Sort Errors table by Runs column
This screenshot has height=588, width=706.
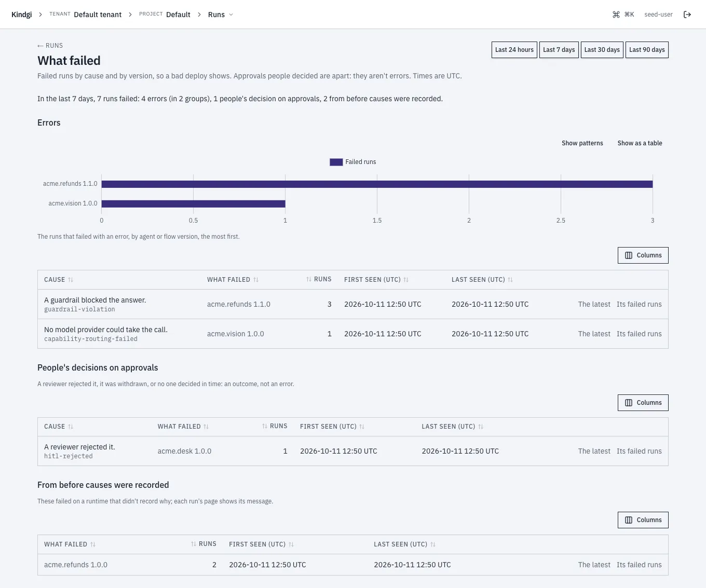[x=319, y=279]
